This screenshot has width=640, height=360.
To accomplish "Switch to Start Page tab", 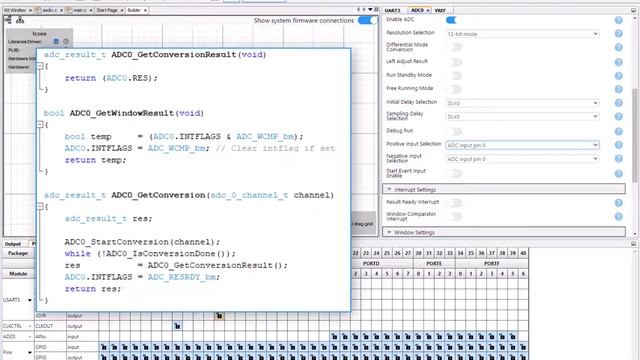I will [109, 10].
